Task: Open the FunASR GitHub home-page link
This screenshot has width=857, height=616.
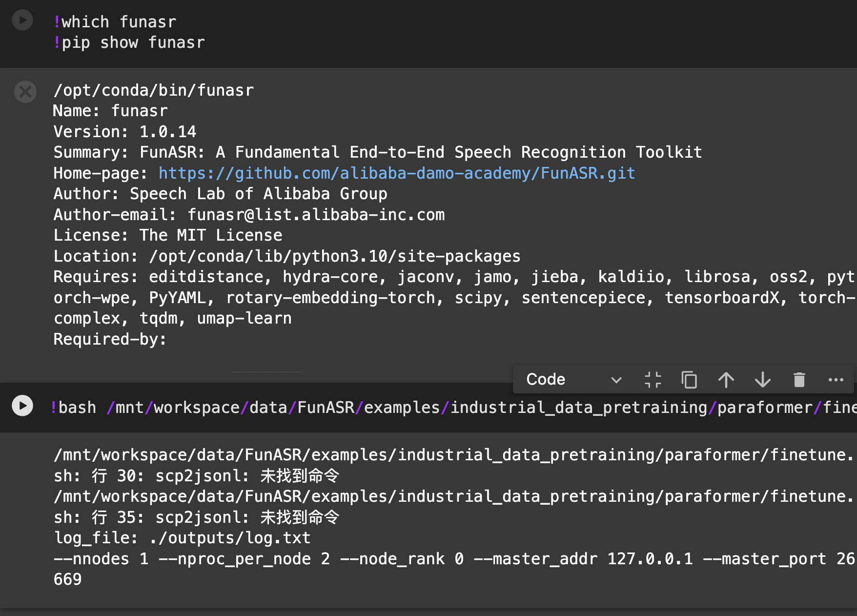Action: (397, 173)
